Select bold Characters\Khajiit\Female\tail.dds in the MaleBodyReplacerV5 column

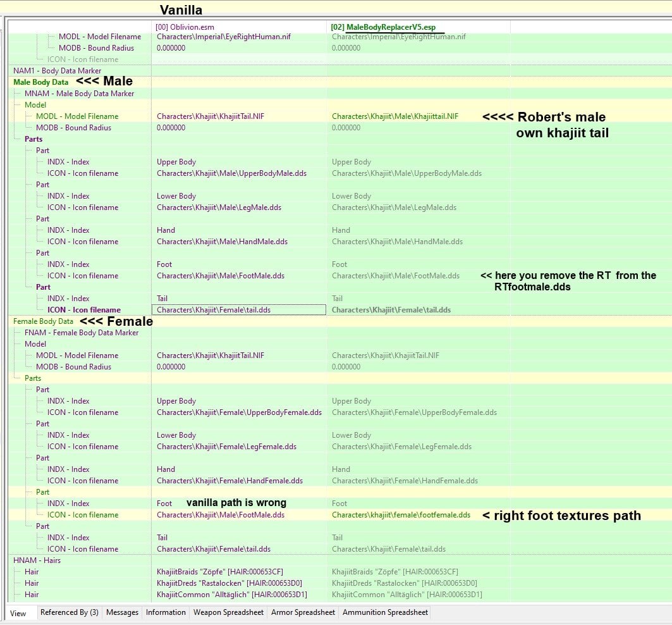click(391, 310)
